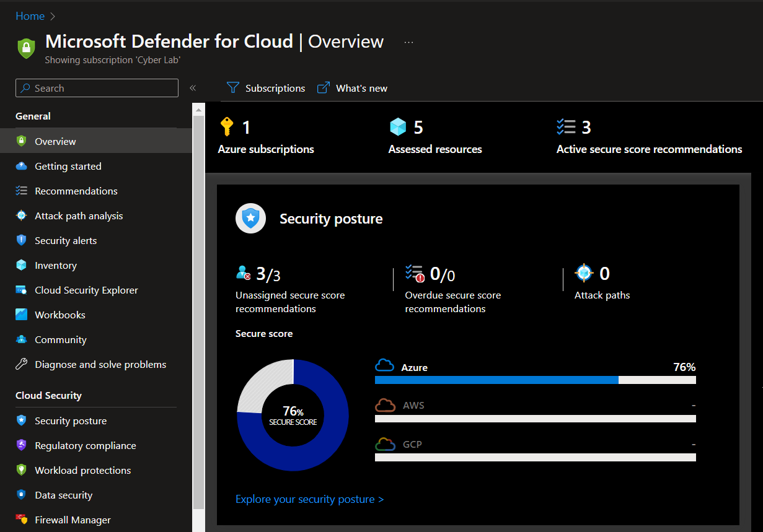The width and height of the screenshot is (763, 532).
Task: Click the Attack path analysis icon in sidebar
Action: pyautogui.click(x=22, y=216)
